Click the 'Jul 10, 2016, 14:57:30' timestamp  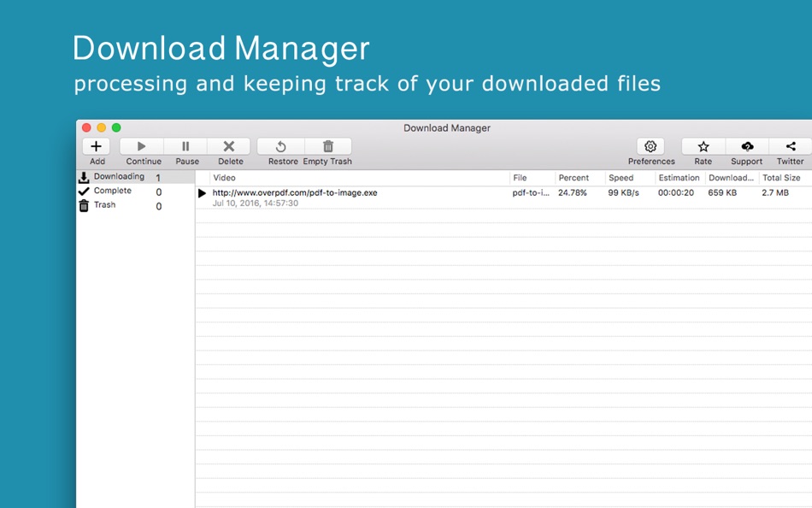pos(256,204)
